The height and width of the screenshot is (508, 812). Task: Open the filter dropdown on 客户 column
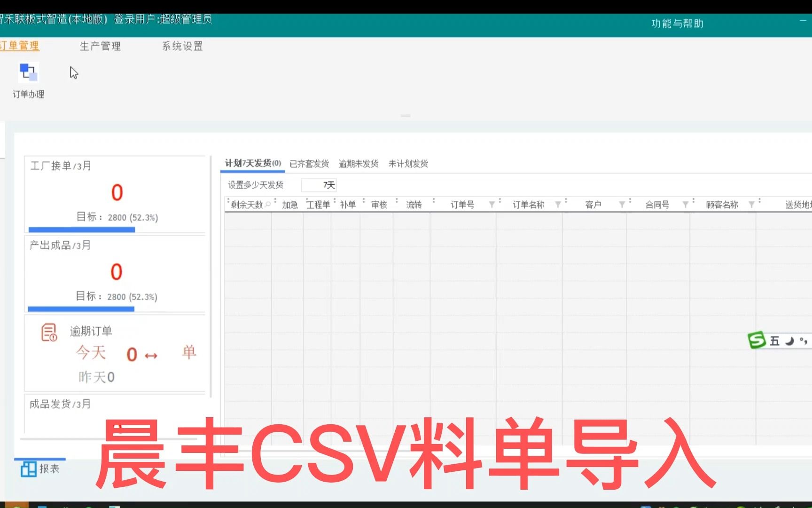621,204
